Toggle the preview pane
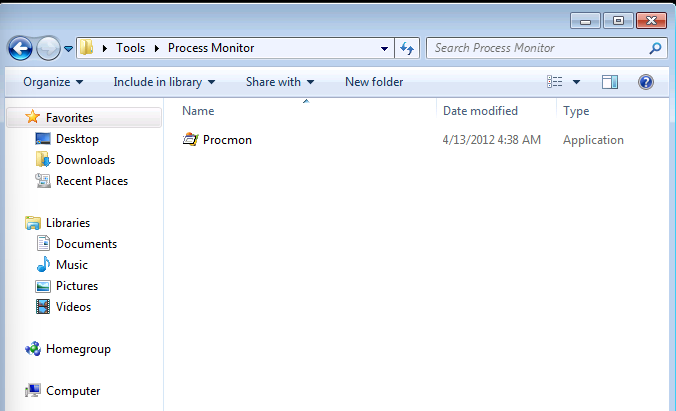The width and height of the screenshot is (676, 411). pos(610,82)
